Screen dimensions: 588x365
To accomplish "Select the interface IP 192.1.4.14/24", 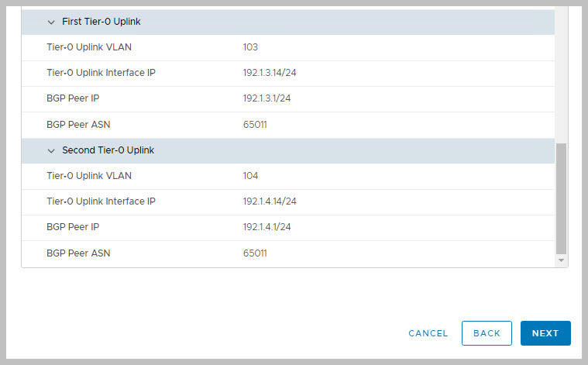I will coord(270,201).
